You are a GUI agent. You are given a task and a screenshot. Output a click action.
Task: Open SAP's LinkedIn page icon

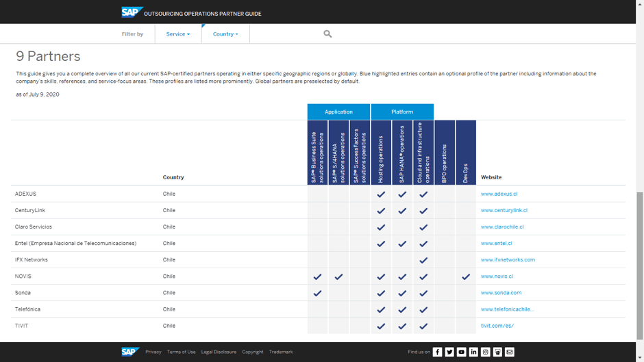pyautogui.click(x=473, y=352)
